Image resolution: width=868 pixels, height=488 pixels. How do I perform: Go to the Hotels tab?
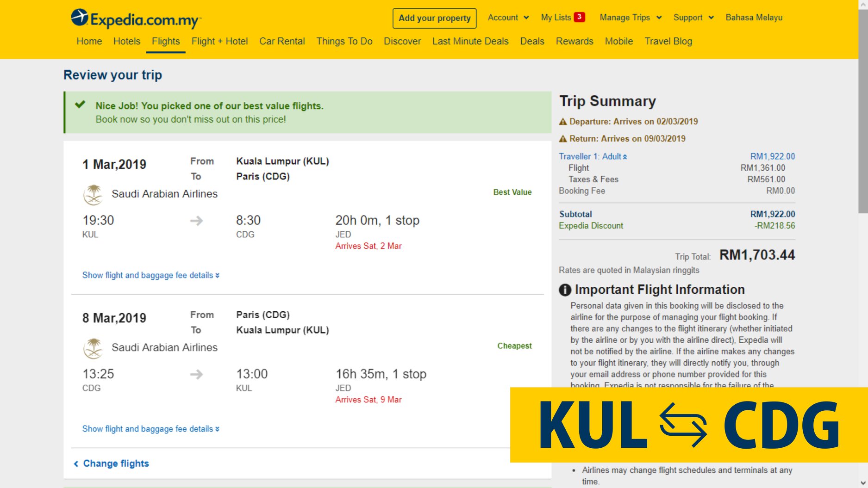click(x=127, y=41)
